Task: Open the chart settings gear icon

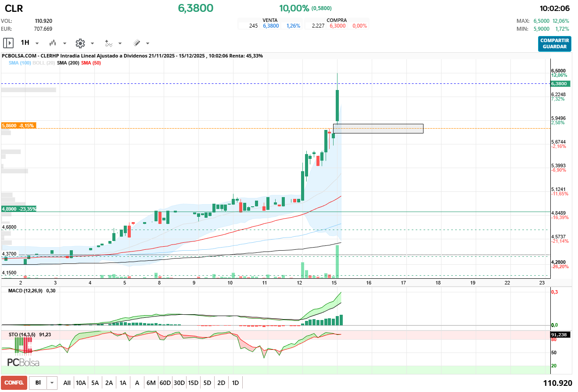Action: (80, 43)
